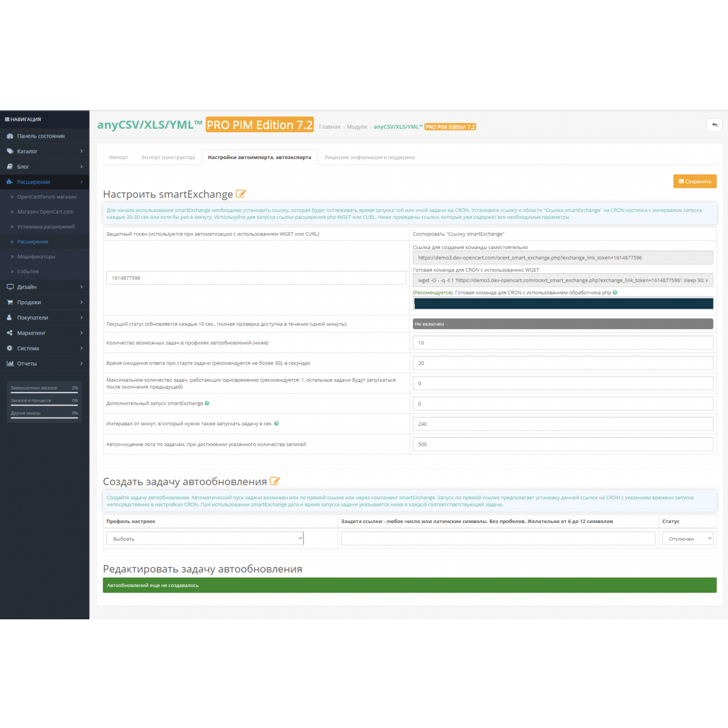This screenshot has width=728, height=728.
Task: Switch to the Импорт tab
Action: click(119, 158)
